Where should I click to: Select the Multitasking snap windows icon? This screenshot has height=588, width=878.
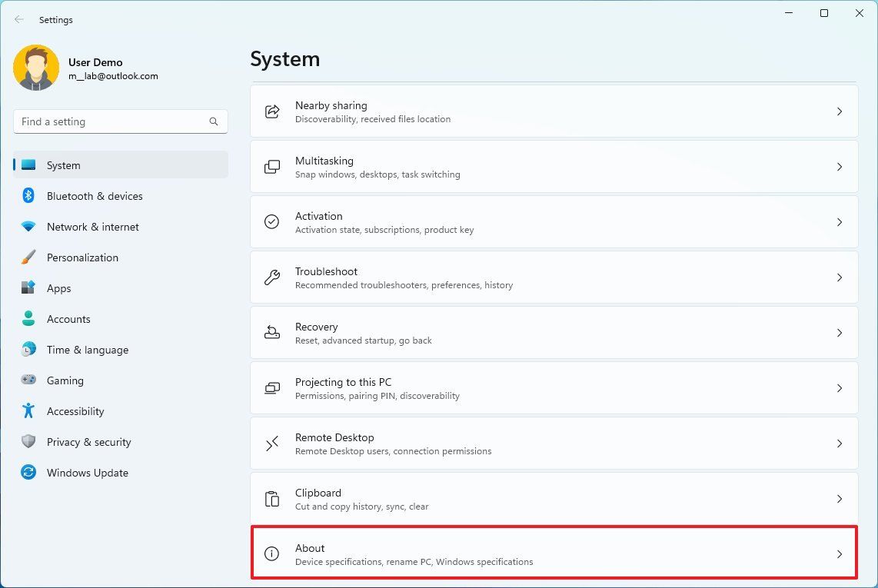click(x=272, y=166)
